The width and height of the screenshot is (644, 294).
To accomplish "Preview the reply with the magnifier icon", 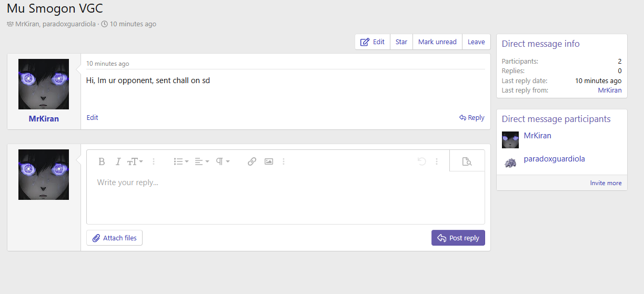I will [x=467, y=161].
